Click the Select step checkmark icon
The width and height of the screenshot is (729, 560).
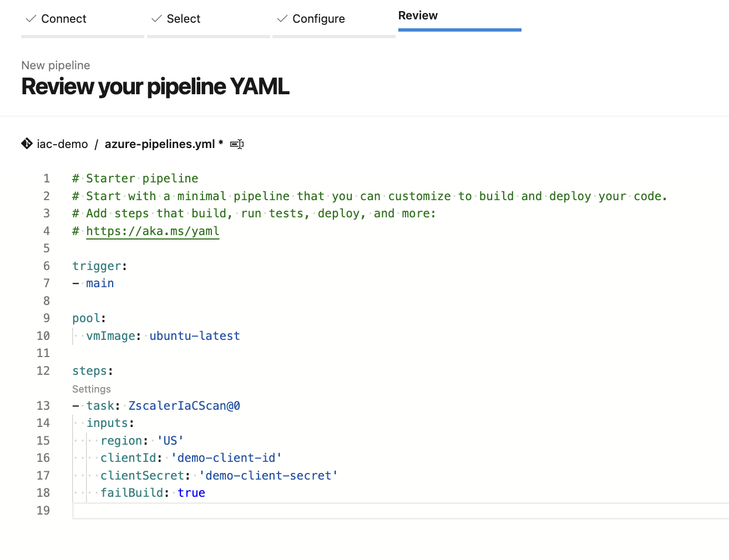click(x=156, y=19)
